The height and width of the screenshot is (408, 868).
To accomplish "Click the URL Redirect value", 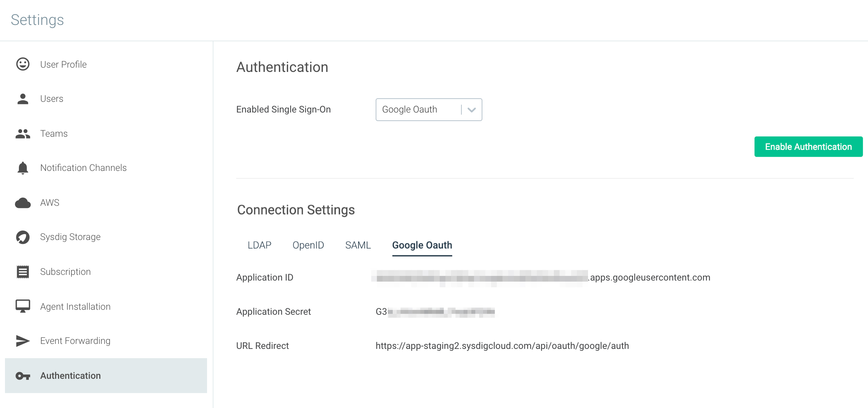I will tap(502, 346).
